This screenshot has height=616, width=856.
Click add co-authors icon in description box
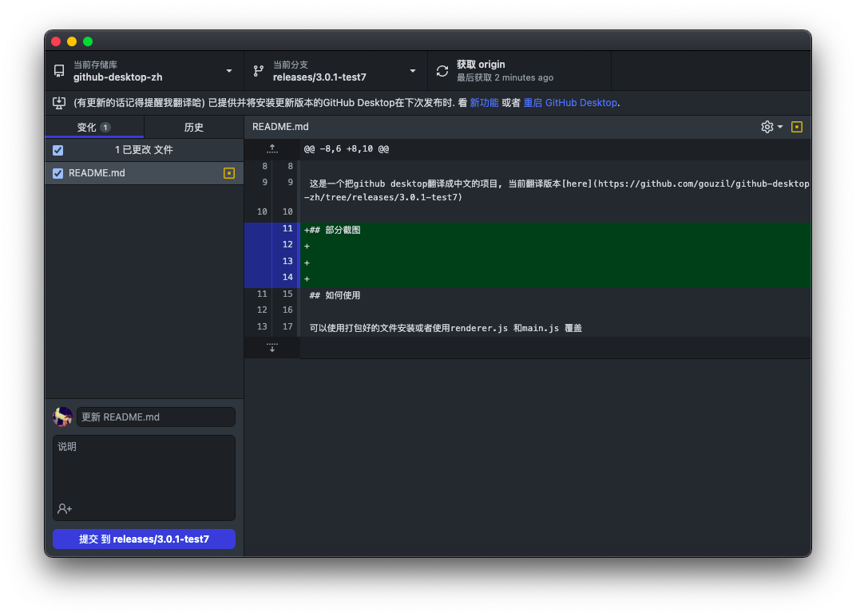[x=65, y=508]
